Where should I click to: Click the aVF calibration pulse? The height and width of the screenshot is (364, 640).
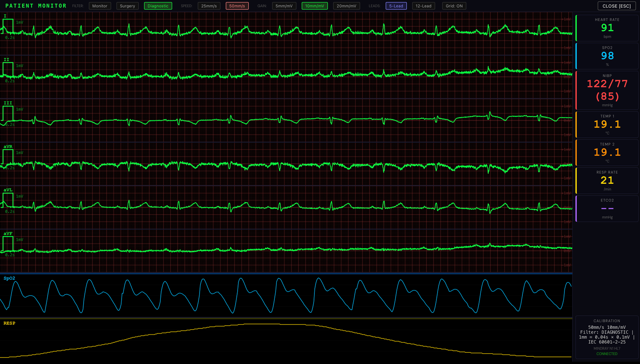[8, 244]
